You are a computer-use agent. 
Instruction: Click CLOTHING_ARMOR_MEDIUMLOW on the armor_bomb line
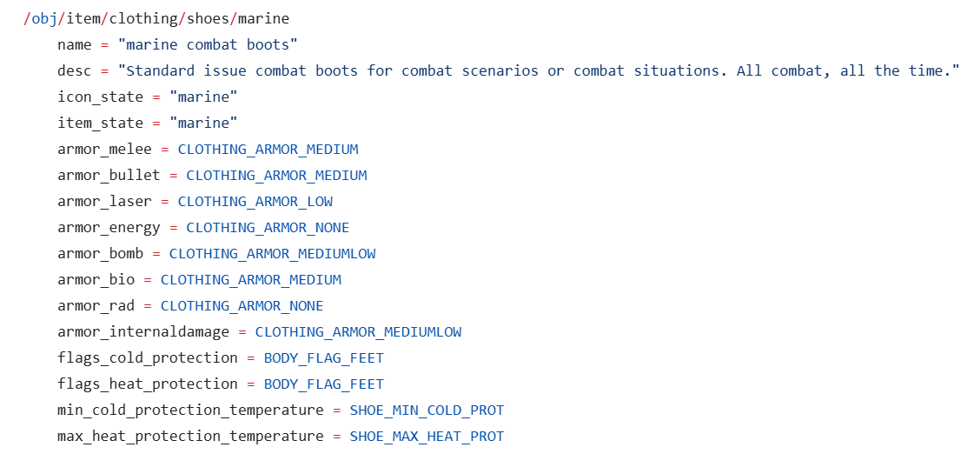(x=273, y=254)
